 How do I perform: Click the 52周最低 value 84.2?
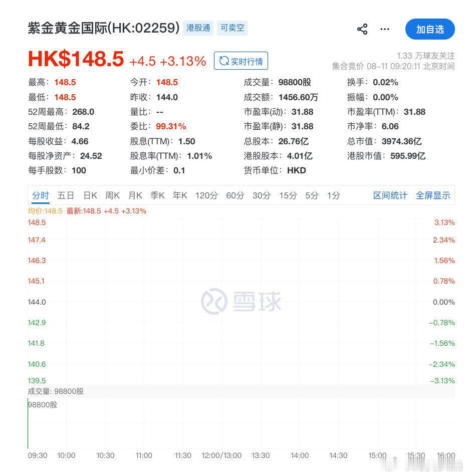pos(81,127)
